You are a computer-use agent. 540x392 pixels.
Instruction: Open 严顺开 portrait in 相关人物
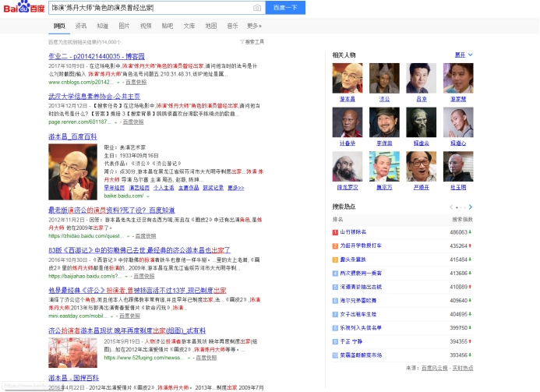(422, 166)
